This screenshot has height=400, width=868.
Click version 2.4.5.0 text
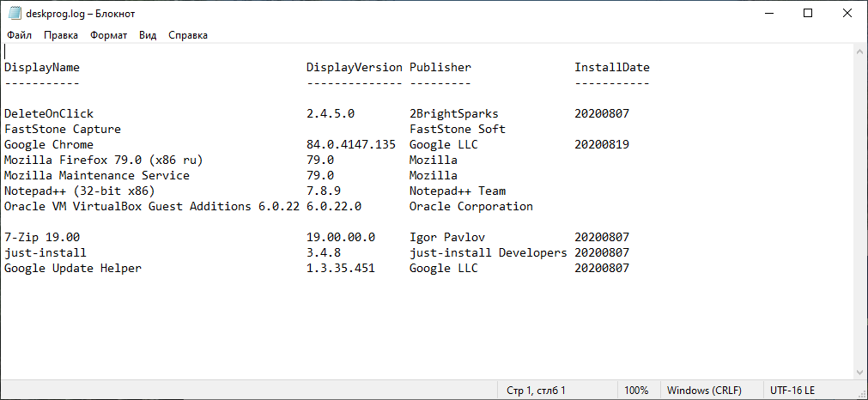coord(331,114)
